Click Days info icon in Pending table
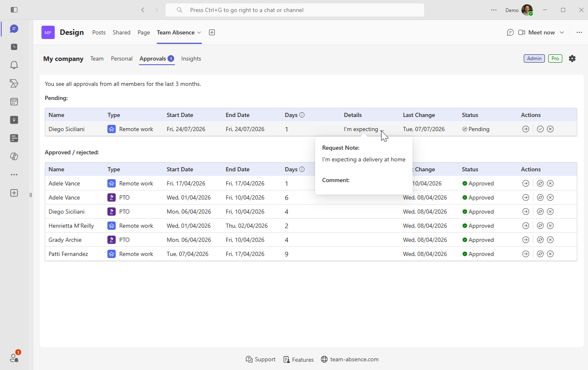The image size is (588, 370). [x=302, y=115]
